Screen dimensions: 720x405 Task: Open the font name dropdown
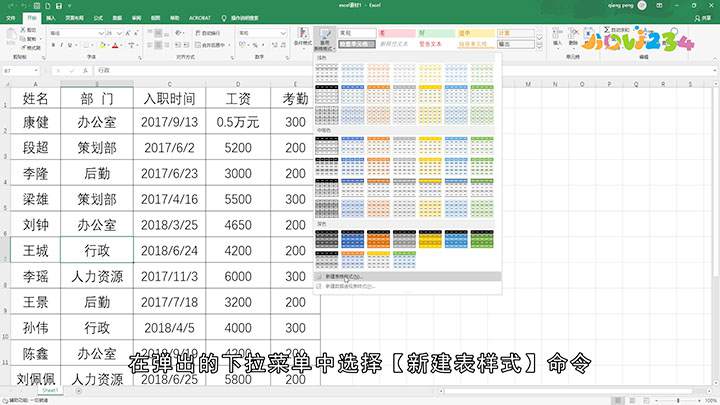point(101,33)
